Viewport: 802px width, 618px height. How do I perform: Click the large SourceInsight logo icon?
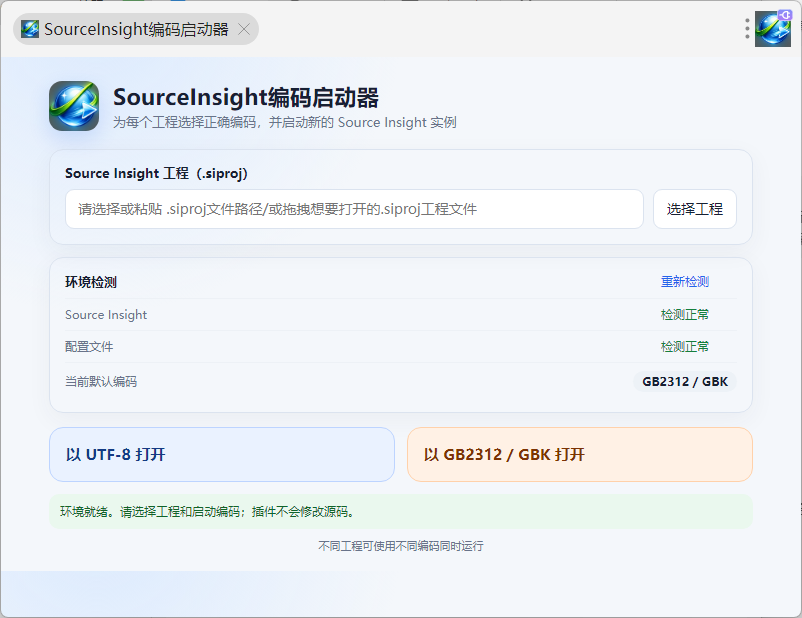click(74, 106)
